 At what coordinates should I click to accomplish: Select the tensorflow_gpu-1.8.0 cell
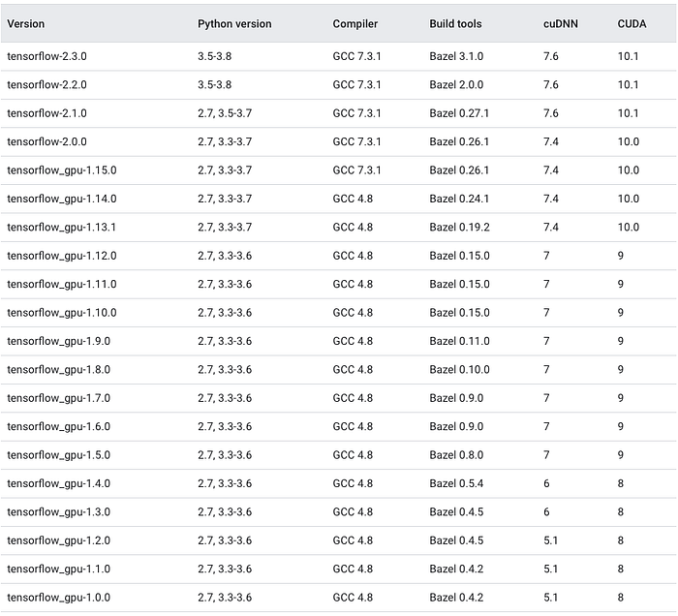(59, 370)
